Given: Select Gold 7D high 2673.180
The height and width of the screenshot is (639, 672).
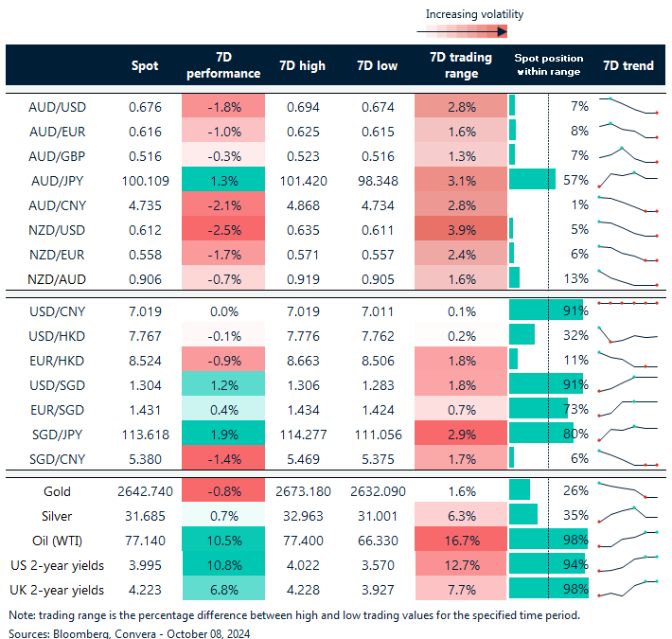Looking at the screenshot, I should pyautogui.click(x=304, y=491).
